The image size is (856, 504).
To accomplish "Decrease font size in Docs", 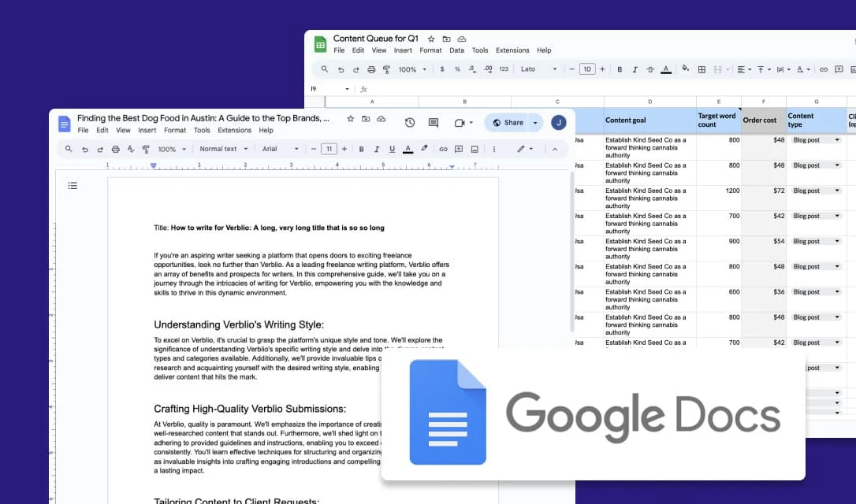I will pos(314,149).
